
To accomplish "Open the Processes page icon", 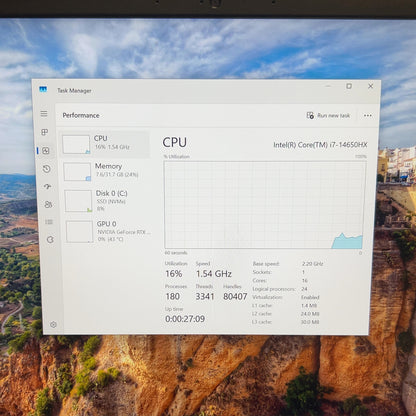I will click(45, 132).
